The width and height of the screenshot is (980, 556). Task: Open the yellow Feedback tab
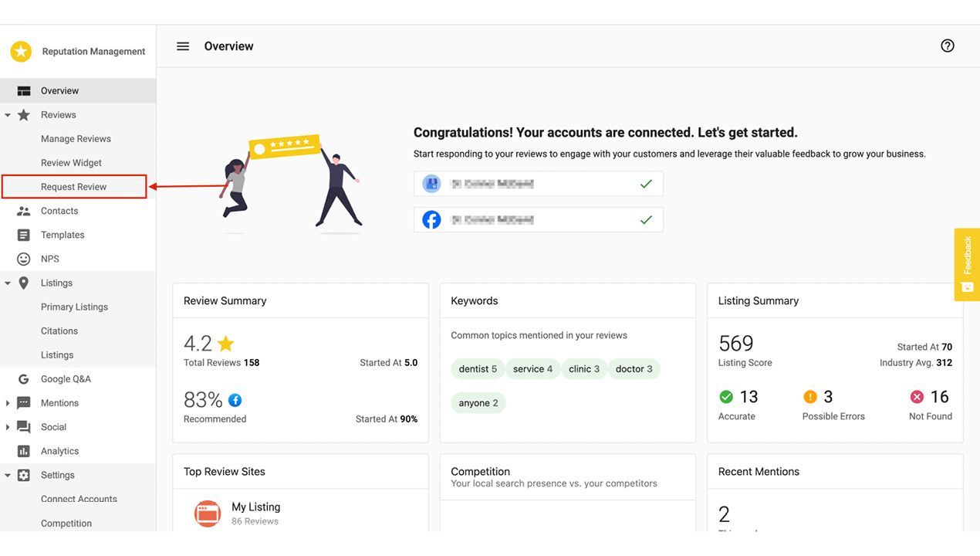click(x=967, y=264)
